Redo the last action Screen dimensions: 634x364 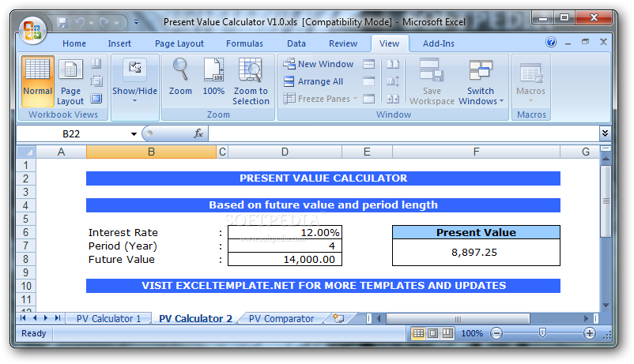(104, 23)
